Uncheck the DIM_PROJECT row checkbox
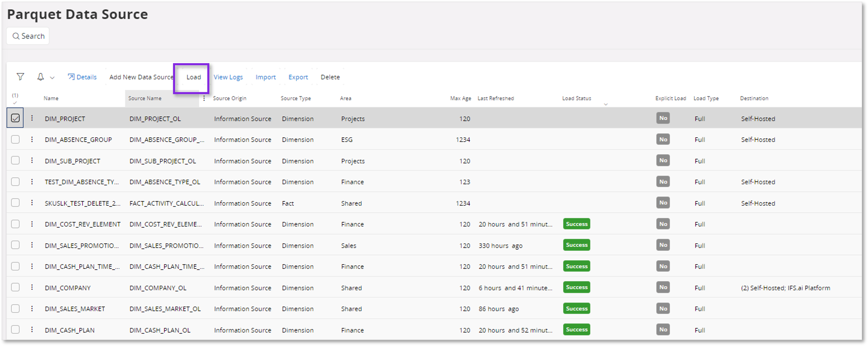Viewport: 868px width, 346px height. [15, 118]
